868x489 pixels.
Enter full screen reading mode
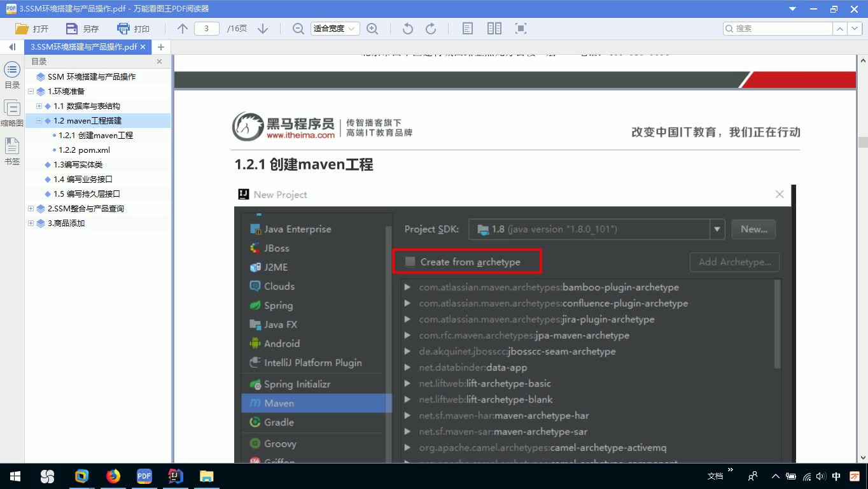click(521, 29)
